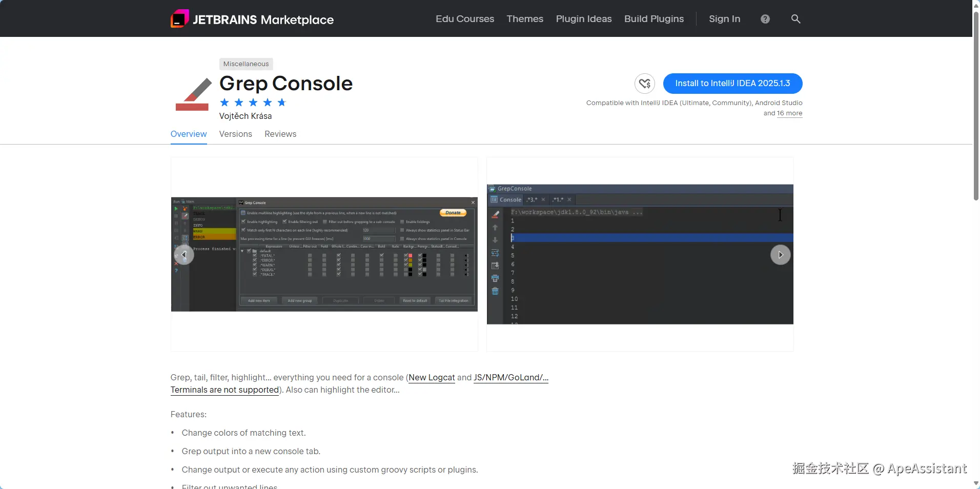This screenshot has width=980, height=489.
Task: Open the Grep Console settings dialog screenshot
Action: point(324,254)
